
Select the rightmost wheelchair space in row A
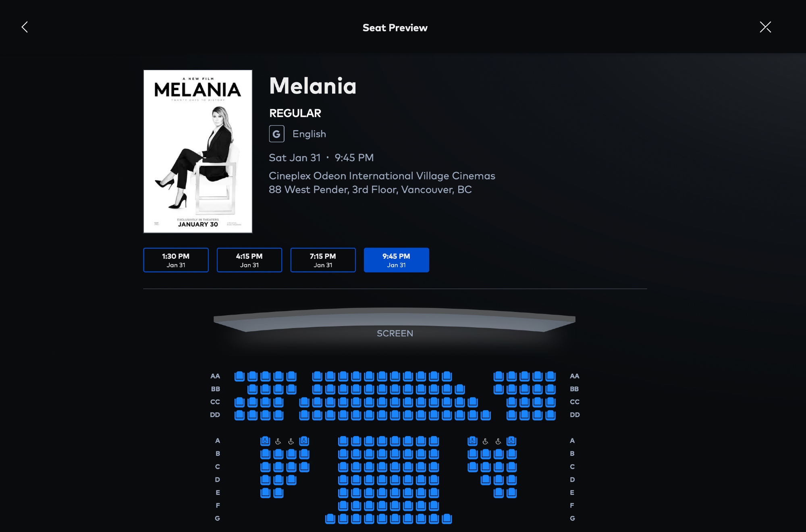tap(499, 441)
